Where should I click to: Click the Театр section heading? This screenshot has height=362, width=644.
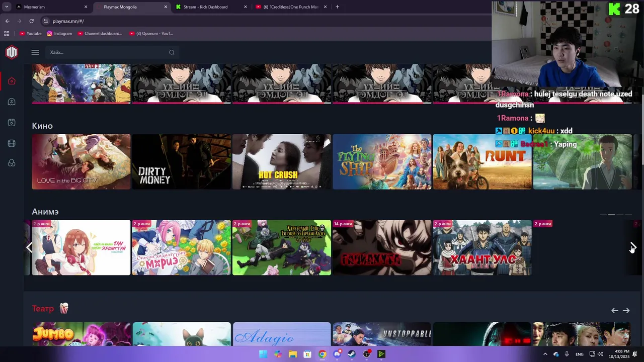point(43,309)
